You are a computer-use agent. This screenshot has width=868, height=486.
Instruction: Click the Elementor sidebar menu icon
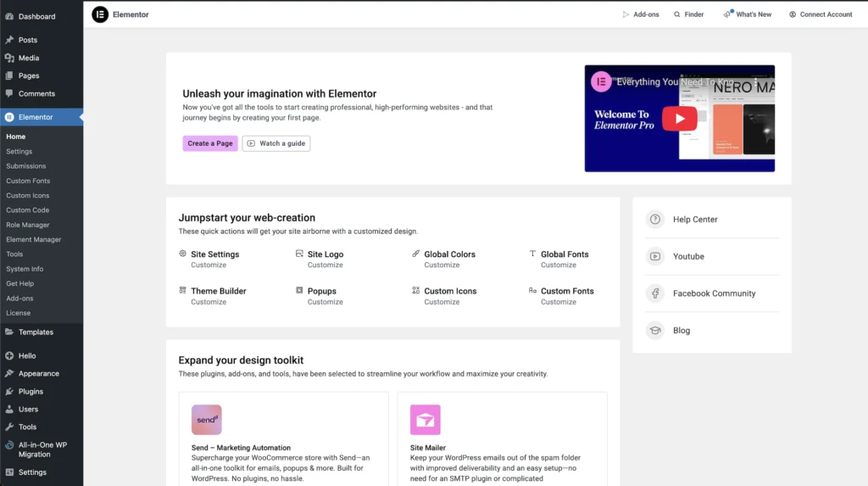click(x=9, y=117)
